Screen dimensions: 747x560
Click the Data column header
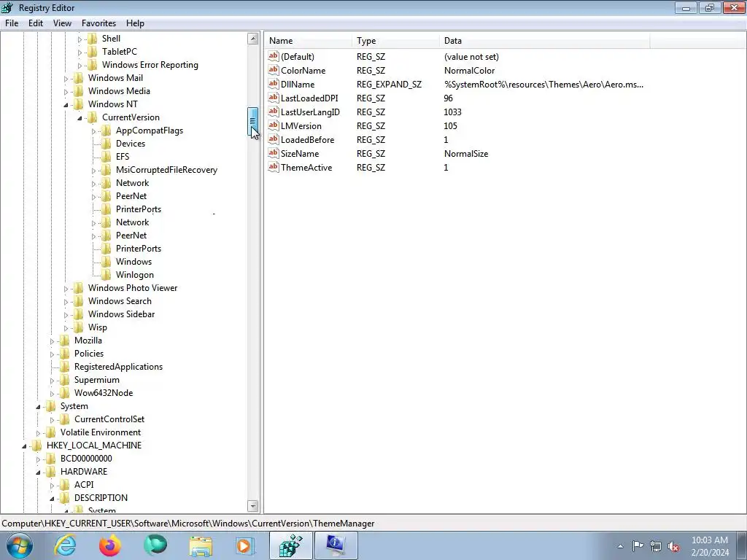[x=544, y=41]
